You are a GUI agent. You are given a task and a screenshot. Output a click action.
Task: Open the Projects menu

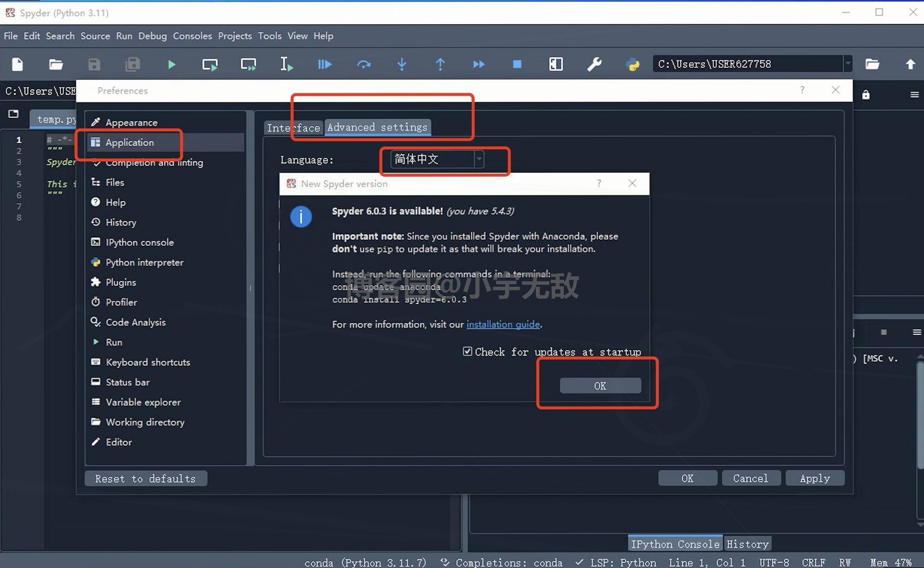235,36
